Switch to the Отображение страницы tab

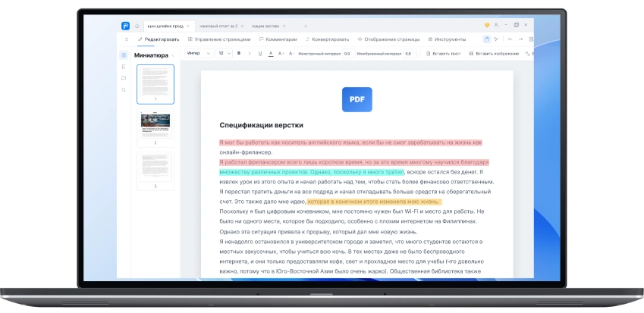pyautogui.click(x=388, y=39)
